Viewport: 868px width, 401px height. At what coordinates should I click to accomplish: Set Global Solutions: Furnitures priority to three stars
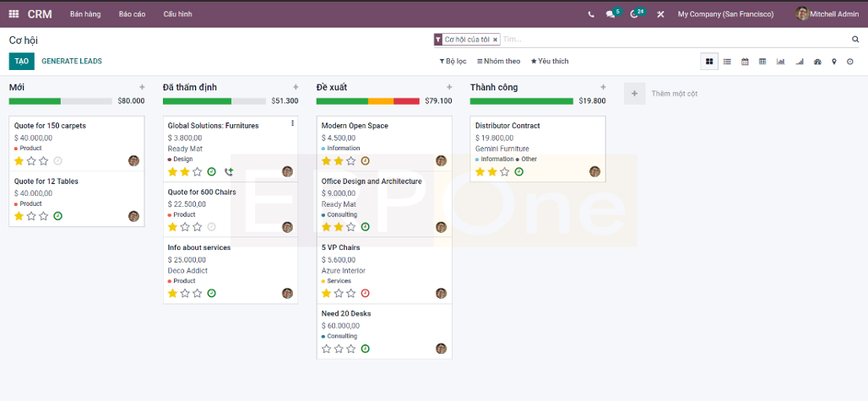(197, 171)
